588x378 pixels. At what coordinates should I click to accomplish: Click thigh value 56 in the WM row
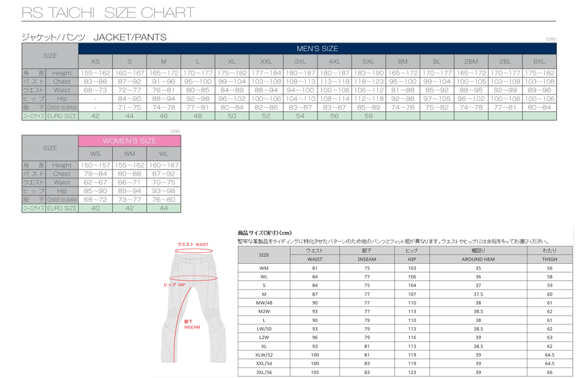click(x=550, y=269)
